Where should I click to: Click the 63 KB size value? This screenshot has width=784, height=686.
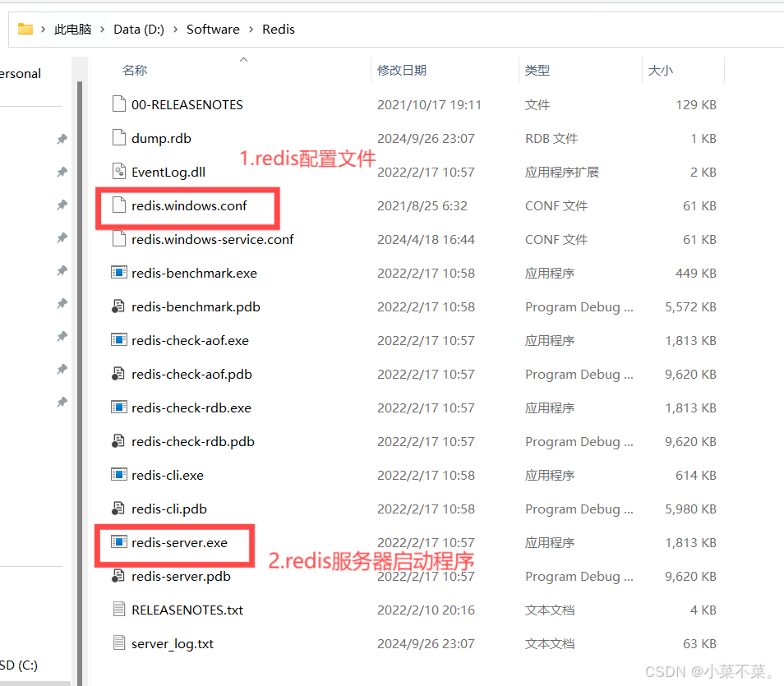click(x=699, y=644)
